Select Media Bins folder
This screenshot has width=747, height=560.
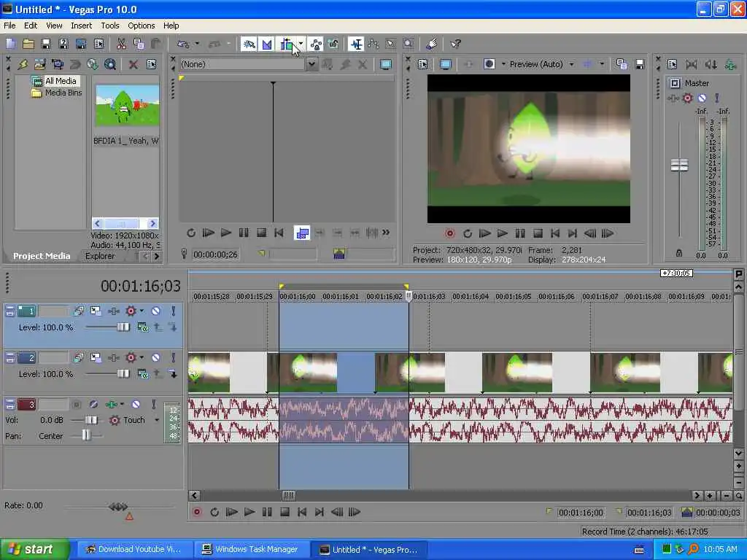[x=63, y=93]
